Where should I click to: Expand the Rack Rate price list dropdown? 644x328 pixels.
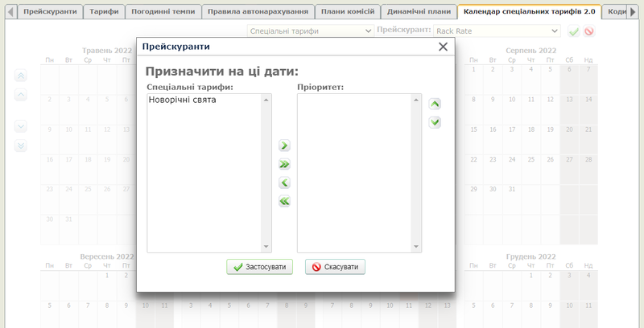point(497,31)
